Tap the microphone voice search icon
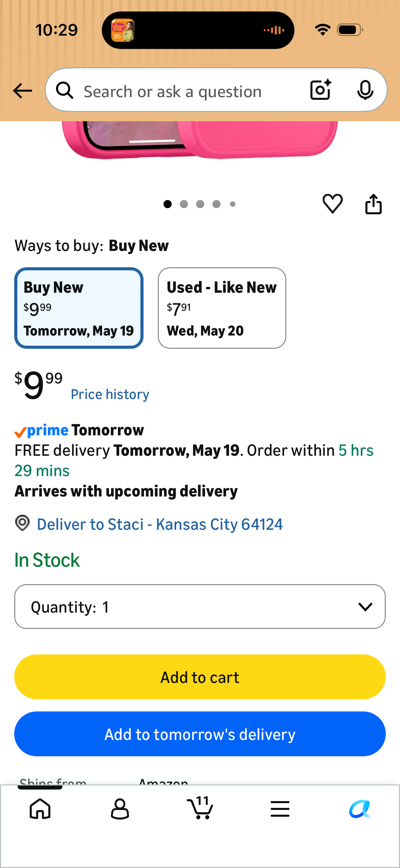 click(x=365, y=90)
